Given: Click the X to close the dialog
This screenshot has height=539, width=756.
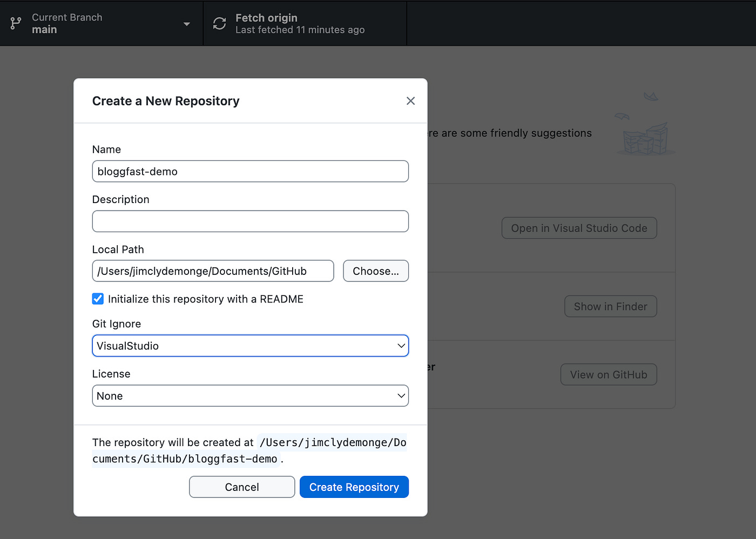Looking at the screenshot, I should click(x=410, y=100).
